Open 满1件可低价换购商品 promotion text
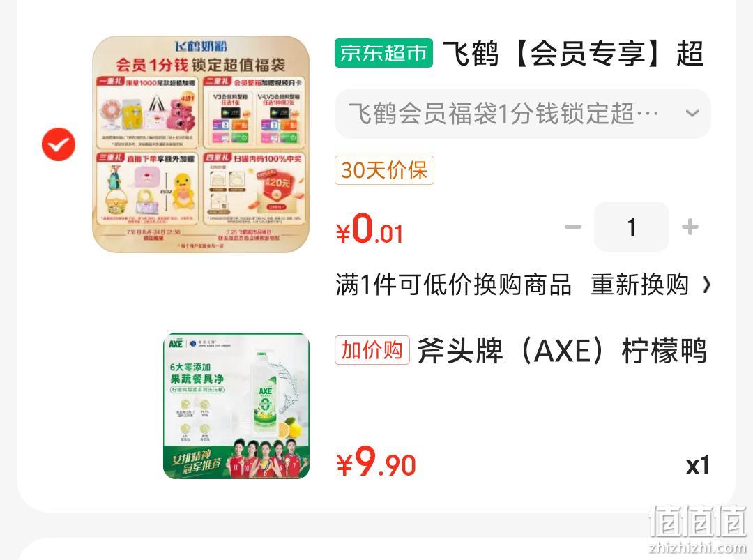Screen dimensions: 753x560 [x=453, y=285]
